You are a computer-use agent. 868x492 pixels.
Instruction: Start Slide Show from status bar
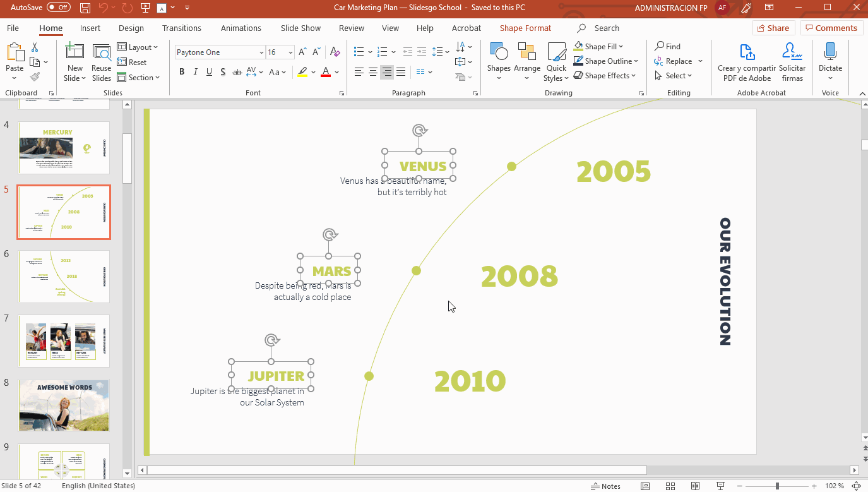[720, 486]
